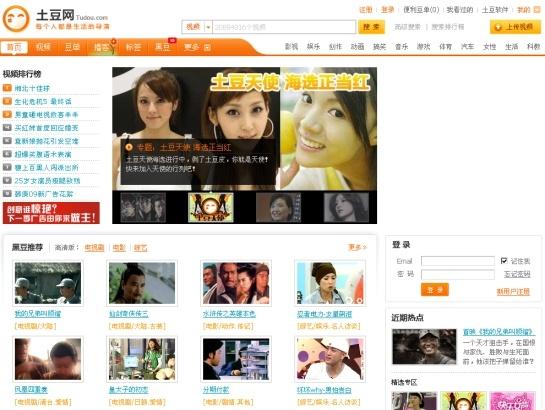Click rank badge beside 生化危机5 entry
Viewport: 545px width, 410px height.
[x=7, y=101]
